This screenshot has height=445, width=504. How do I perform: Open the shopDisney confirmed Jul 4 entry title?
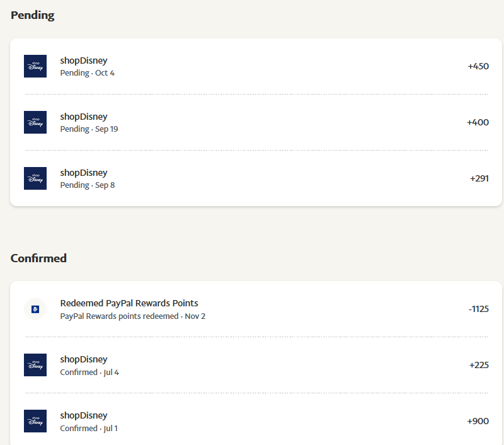(84, 359)
